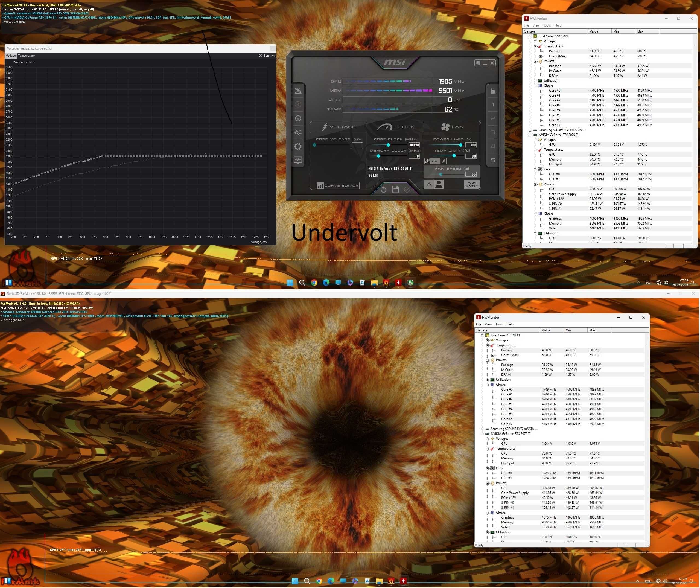Switch to Temperature tab in curve editor

26,56
